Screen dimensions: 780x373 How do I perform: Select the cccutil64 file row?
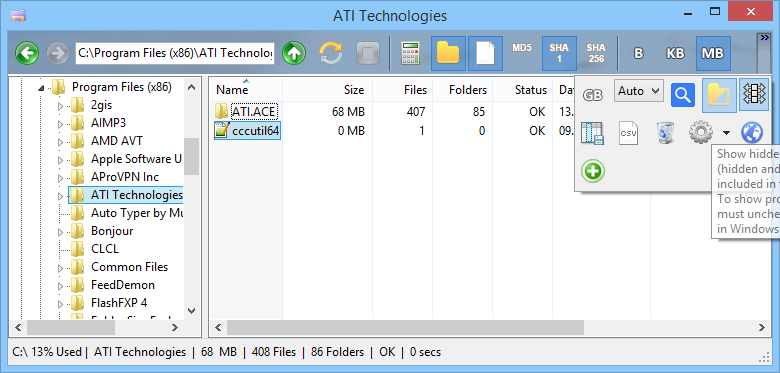click(x=247, y=131)
